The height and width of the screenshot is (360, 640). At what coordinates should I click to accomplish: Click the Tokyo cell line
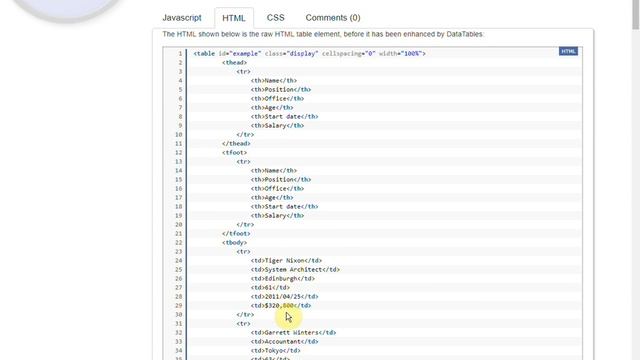point(276,351)
